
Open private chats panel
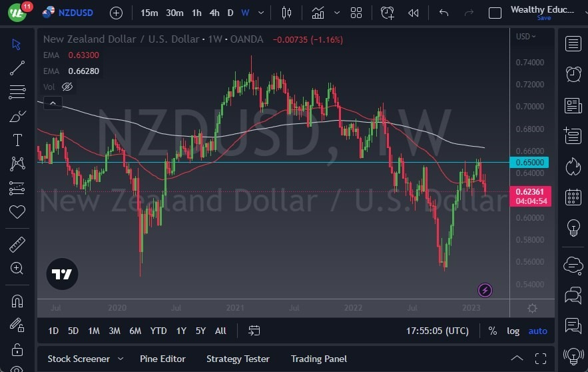(x=573, y=295)
